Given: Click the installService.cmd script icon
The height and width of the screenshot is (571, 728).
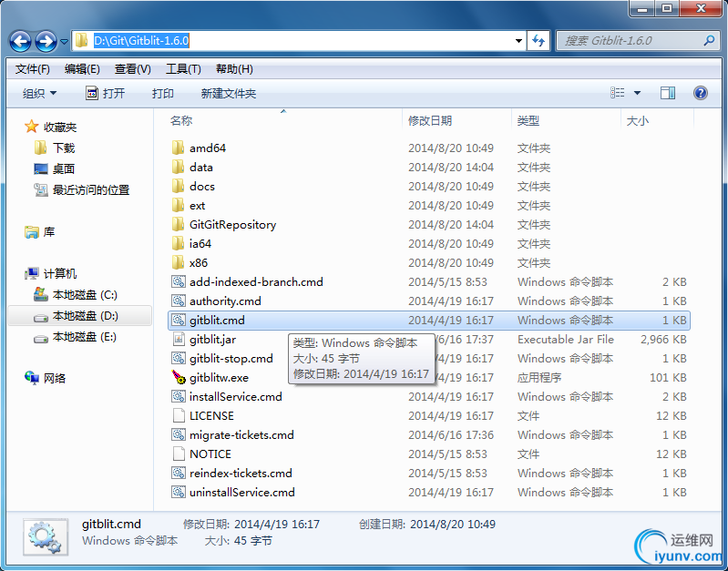Looking at the screenshot, I should pos(179,396).
